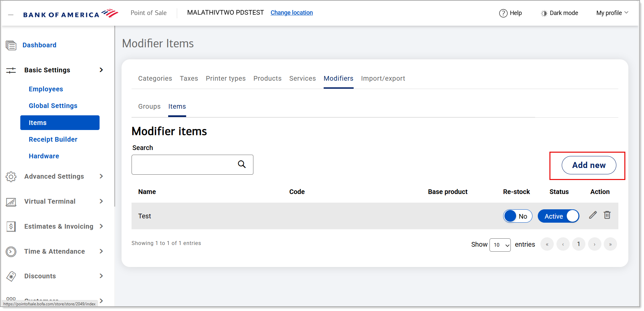Click the Dark mode sun icon

[544, 13]
